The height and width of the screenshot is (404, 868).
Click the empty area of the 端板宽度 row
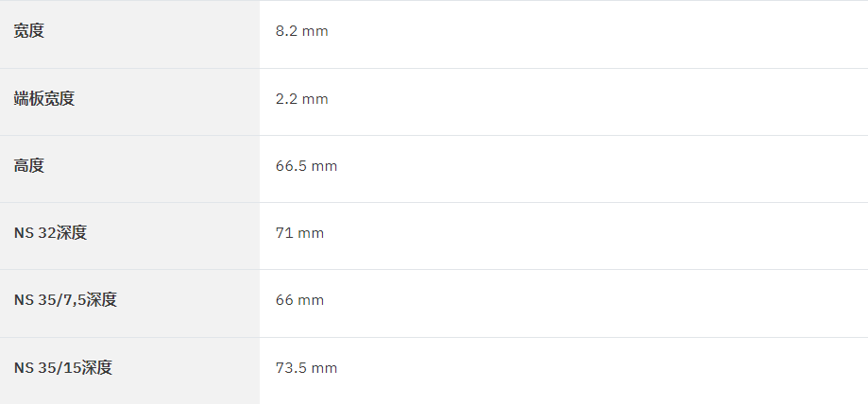click(598, 102)
